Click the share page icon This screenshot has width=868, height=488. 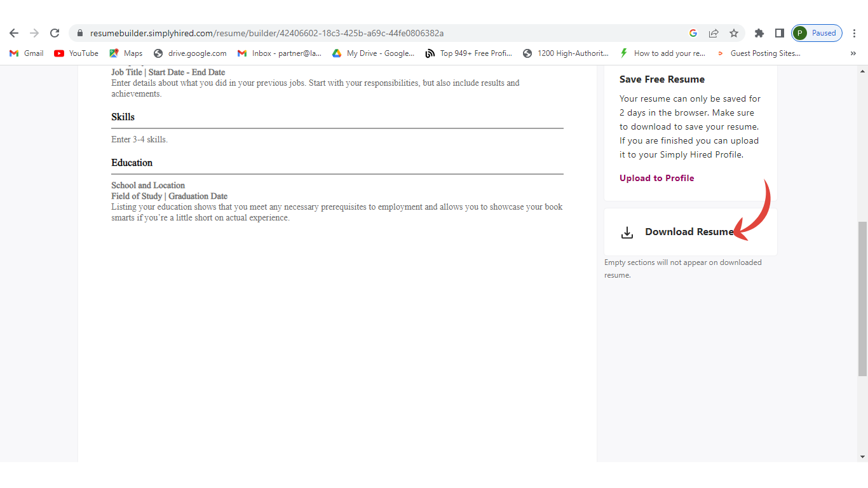point(714,33)
